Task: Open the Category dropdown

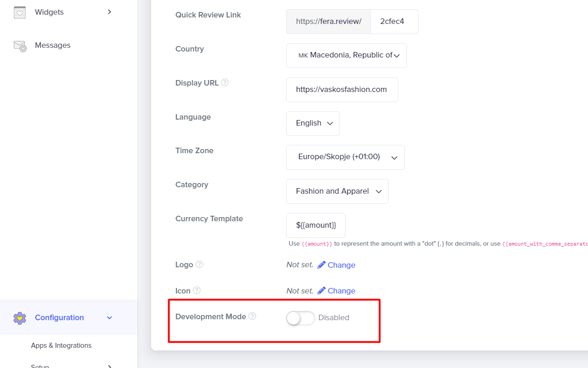Action: coord(337,191)
